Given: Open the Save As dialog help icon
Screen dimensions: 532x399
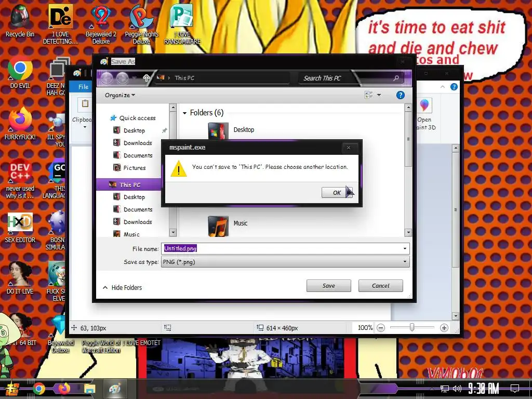Looking at the screenshot, I should pos(401,96).
